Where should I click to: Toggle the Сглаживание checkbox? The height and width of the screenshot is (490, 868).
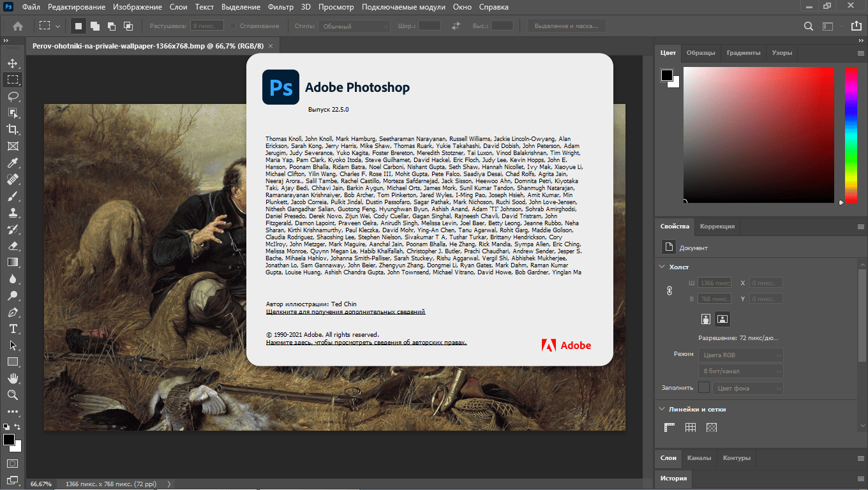point(233,26)
